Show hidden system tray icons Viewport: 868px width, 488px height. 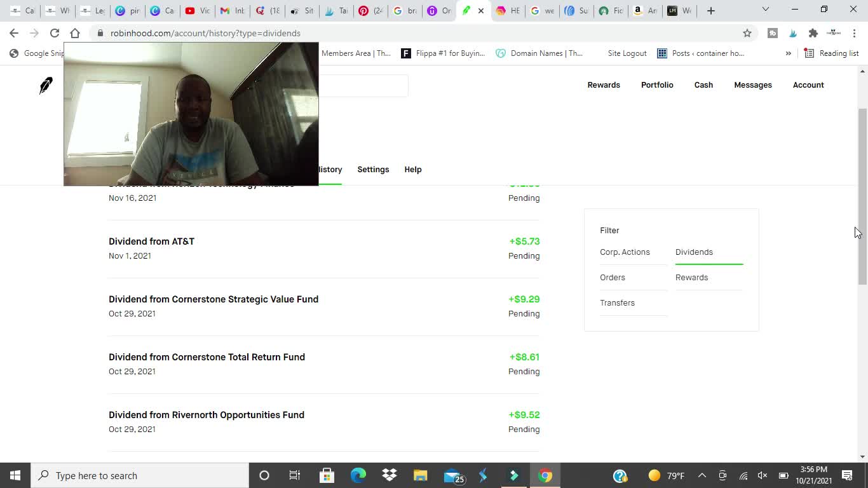click(702, 475)
